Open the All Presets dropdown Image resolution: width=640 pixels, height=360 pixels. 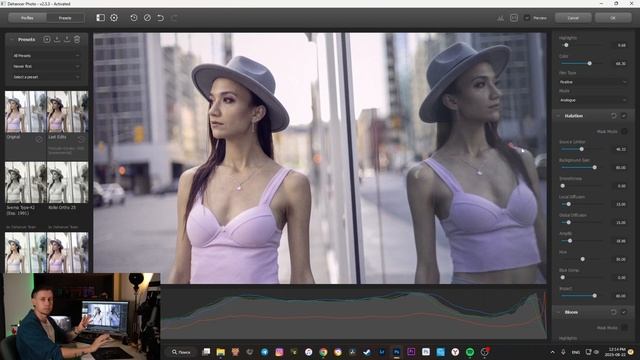click(46, 56)
